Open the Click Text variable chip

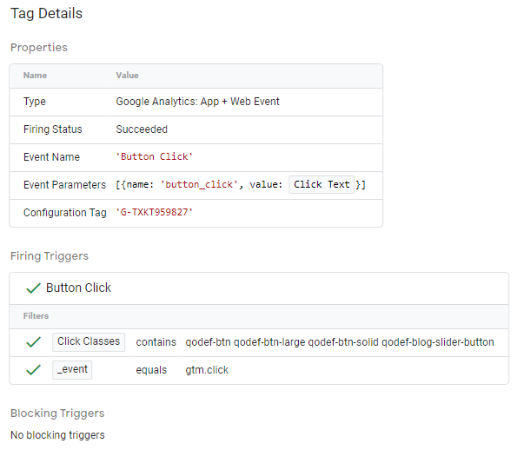pyautogui.click(x=321, y=184)
